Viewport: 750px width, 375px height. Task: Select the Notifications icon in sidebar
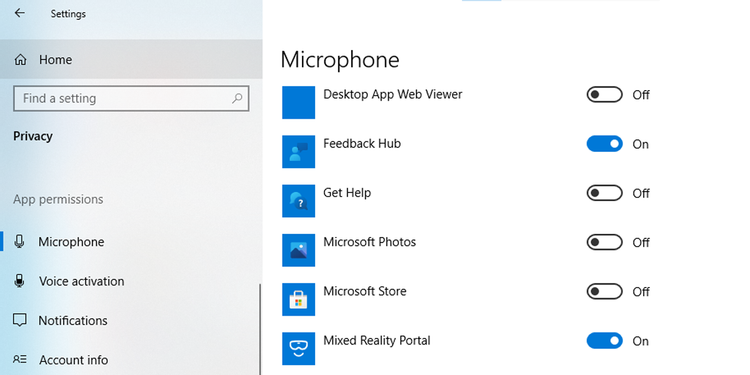click(x=20, y=320)
